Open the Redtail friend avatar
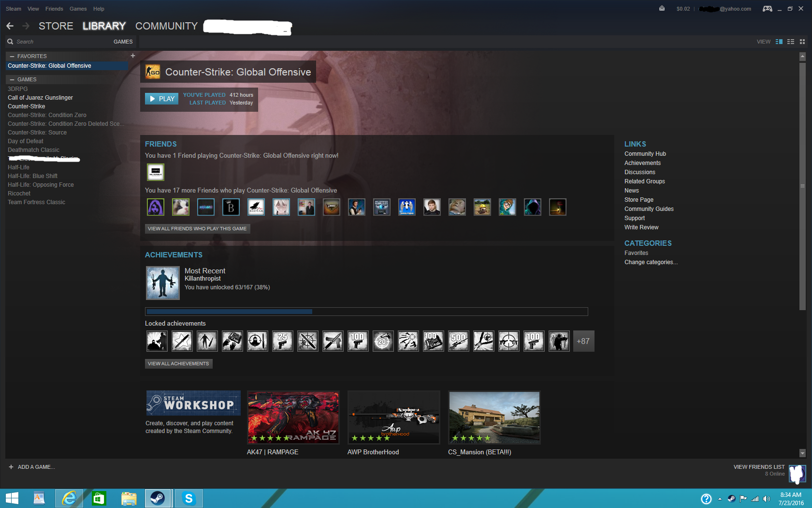The image size is (812, 508). (x=256, y=207)
